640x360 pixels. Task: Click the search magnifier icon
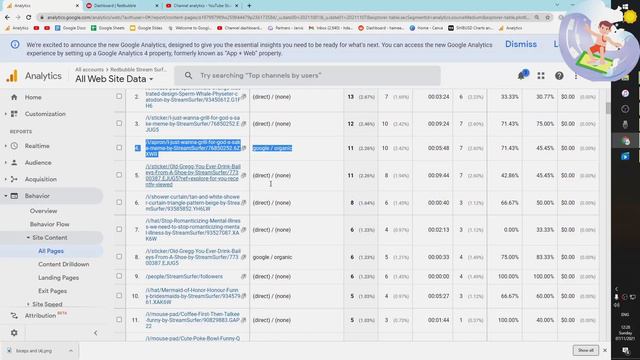click(x=188, y=76)
